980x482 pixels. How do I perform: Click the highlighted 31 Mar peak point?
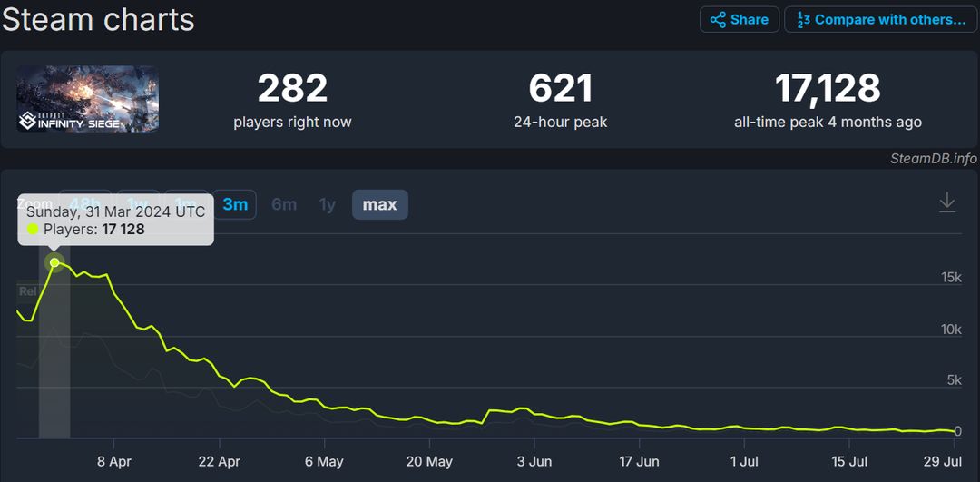click(x=55, y=262)
